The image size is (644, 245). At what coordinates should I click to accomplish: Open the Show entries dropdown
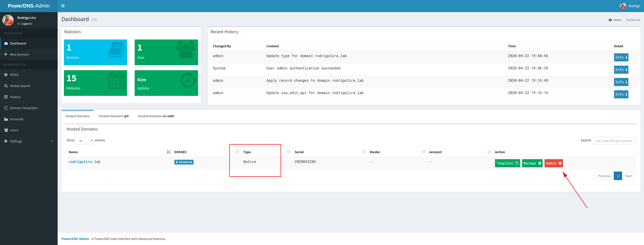(85, 141)
